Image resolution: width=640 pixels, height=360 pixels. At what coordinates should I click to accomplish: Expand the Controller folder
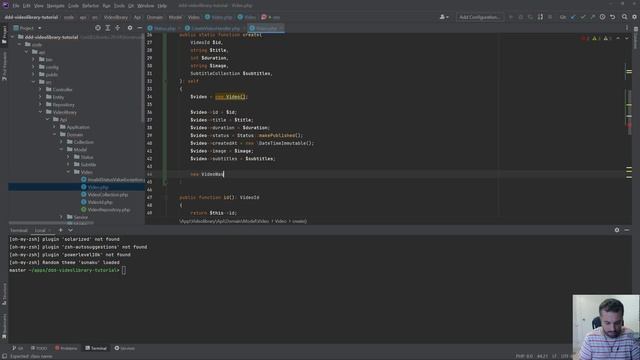40,89
